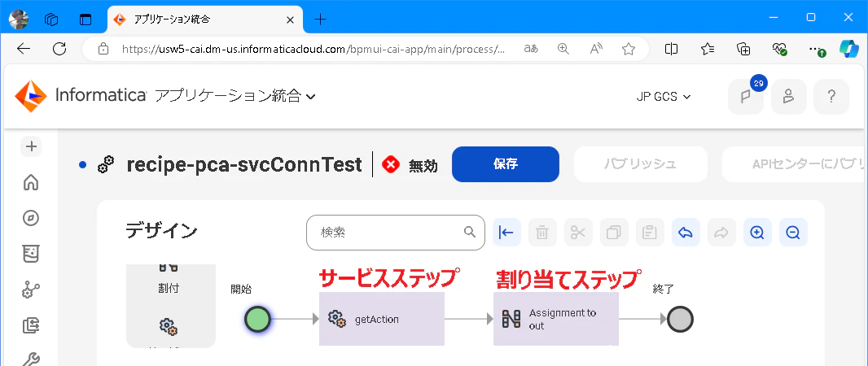Click the 保存 button
This screenshot has width=868, height=366.
506,164
